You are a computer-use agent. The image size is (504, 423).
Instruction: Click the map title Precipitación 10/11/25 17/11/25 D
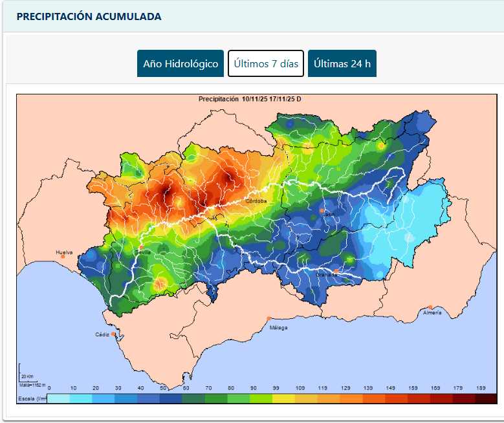tap(250, 99)
